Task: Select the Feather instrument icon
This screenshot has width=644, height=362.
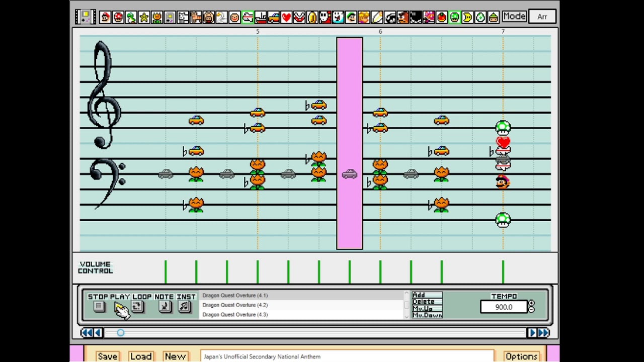Action: tap(377, 18)
